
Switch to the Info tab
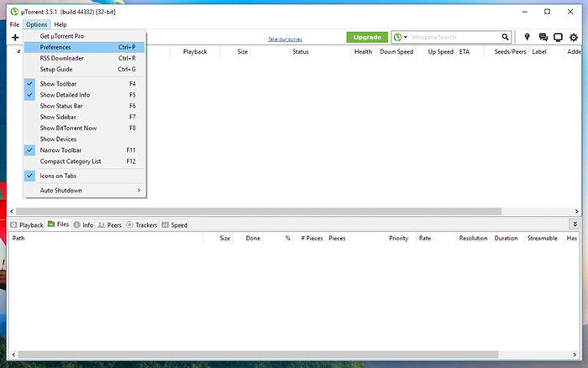83,224
